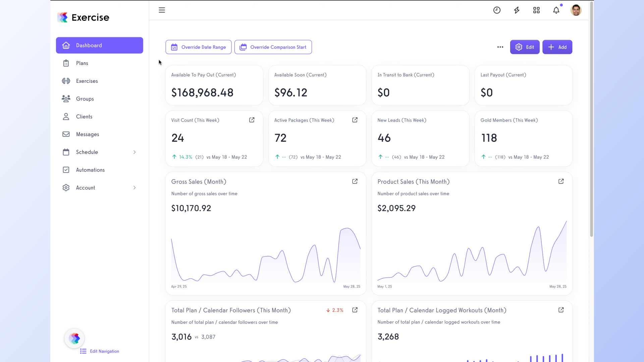Click comparison value 3,087 in Followers card
The image size is (644, 362).
coord(208,337)
